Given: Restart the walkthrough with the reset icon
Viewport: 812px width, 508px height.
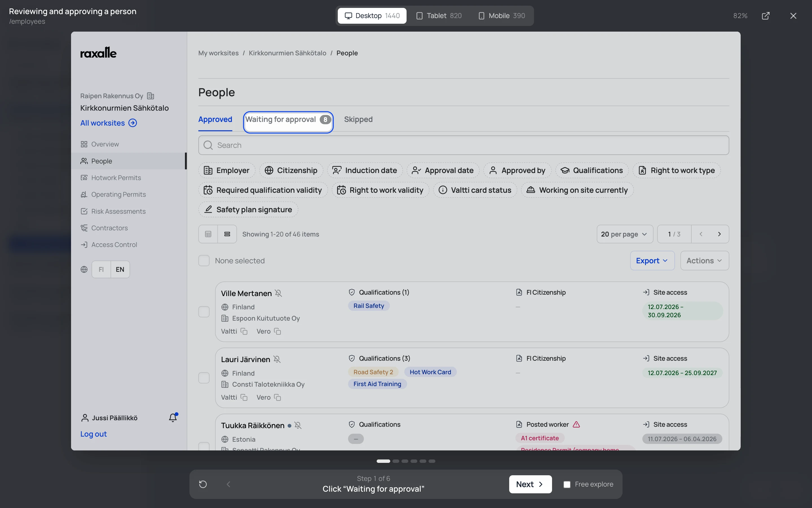Looking at the screenshot, I should coord(203,484).
